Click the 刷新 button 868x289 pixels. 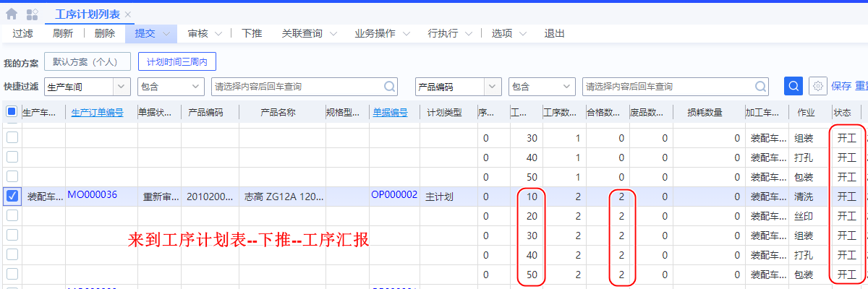(x=63, y=33)
